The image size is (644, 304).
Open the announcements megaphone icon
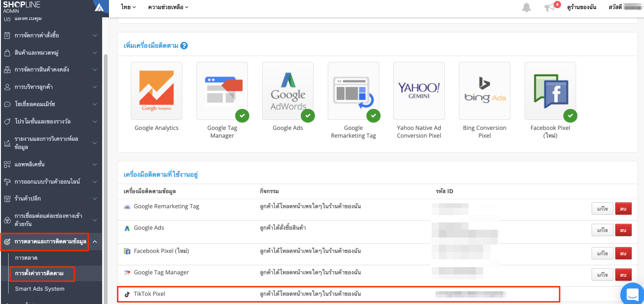coord(550,8)
